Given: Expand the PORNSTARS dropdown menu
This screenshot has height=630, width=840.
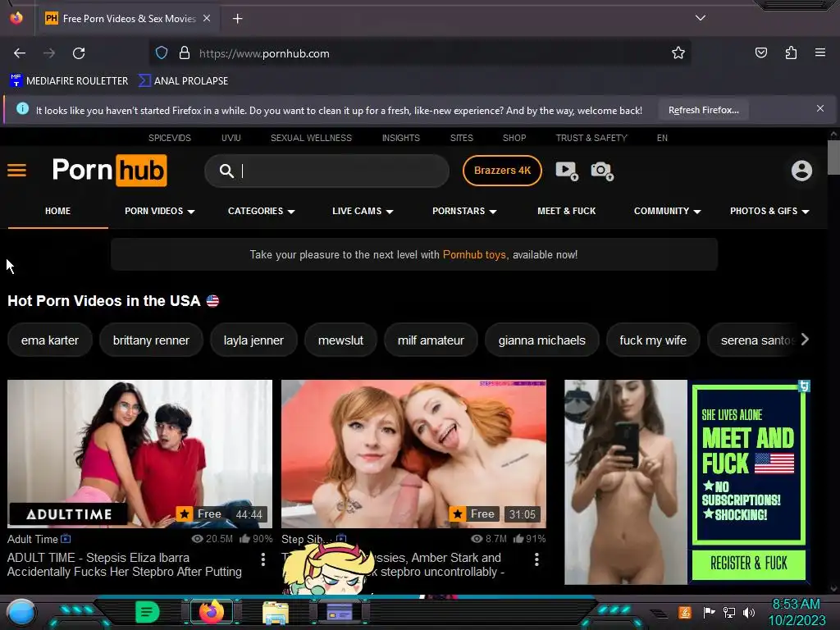Looking at the screenshot, I should click(464, 211).
